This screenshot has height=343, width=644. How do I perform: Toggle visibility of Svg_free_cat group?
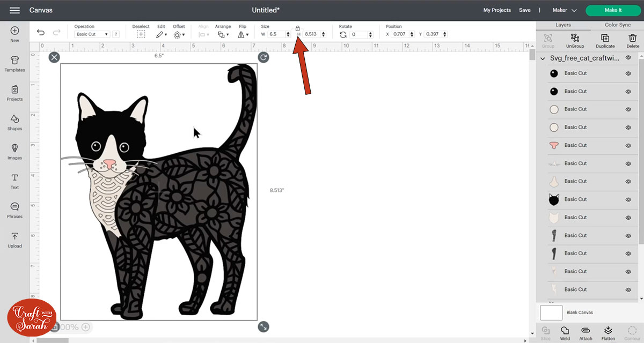pyautogui.click(x=628, y=58)
